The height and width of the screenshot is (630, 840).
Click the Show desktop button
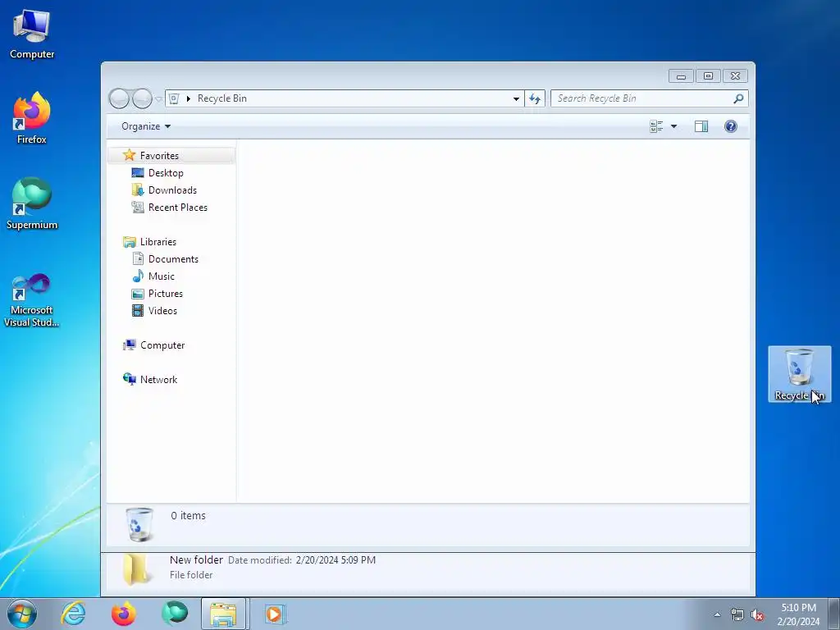tap(834, 614)
